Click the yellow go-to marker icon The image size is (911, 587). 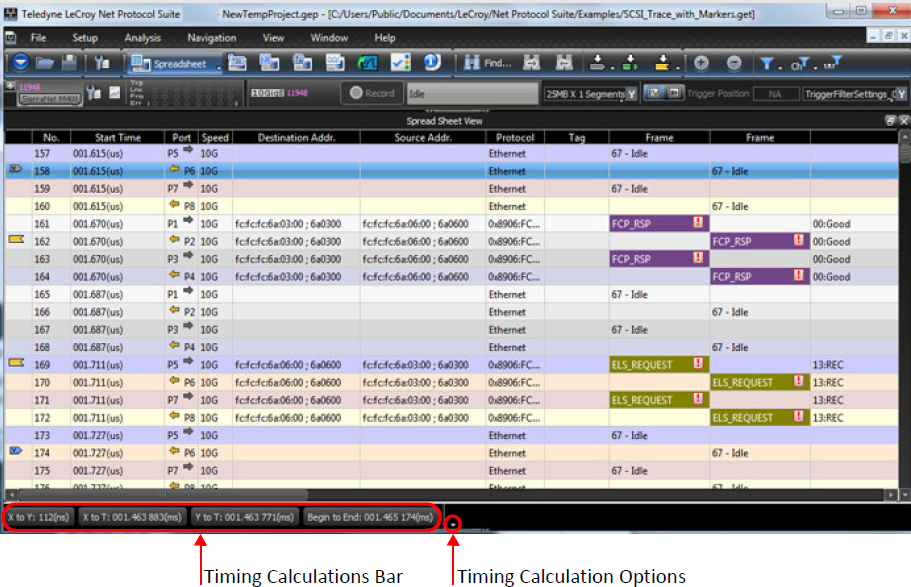662,62
